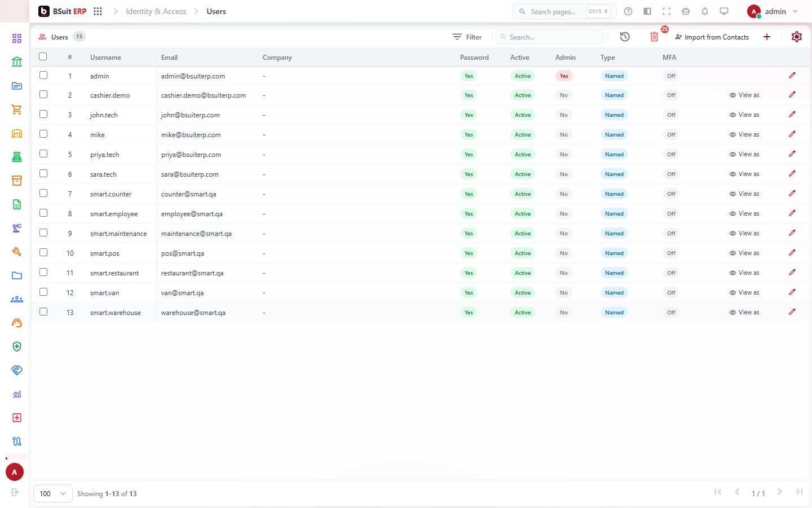Open the wrench tool icon in the sidebar
This screenshot has height=508, width=812.
pos(17,252)
